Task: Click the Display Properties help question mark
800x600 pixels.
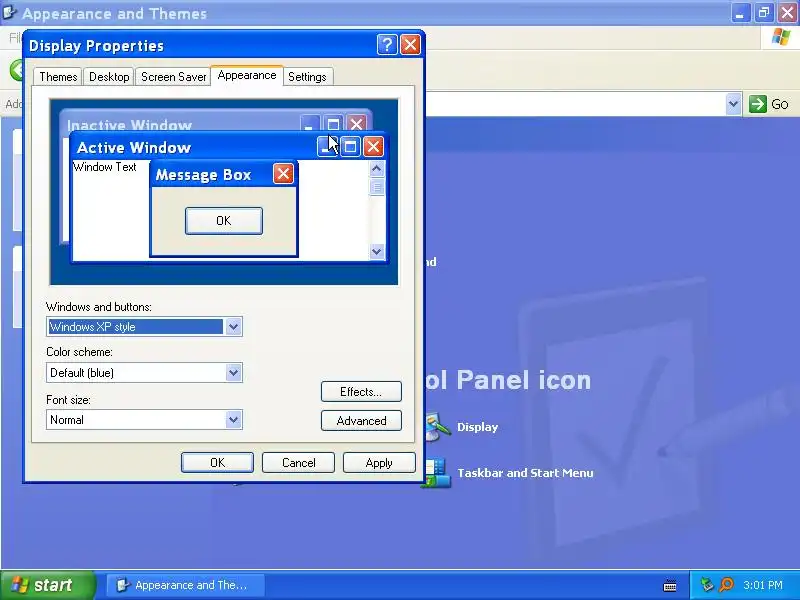Action: tap(387, 45)
